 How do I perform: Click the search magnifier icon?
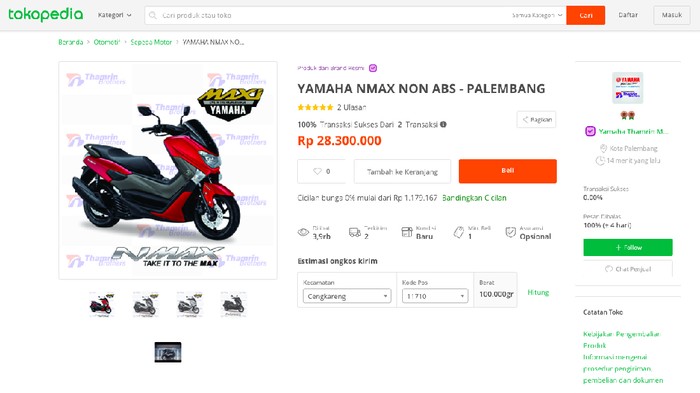[x=153, y=15]
